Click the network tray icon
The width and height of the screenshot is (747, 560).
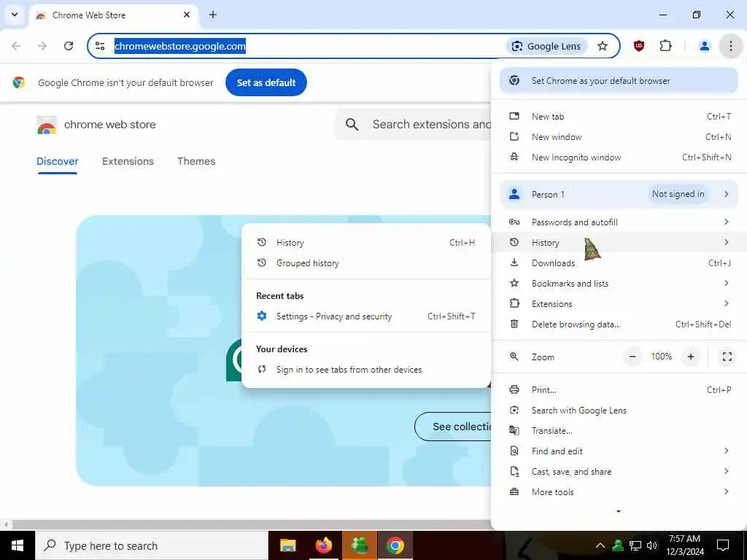pos(635,545)
